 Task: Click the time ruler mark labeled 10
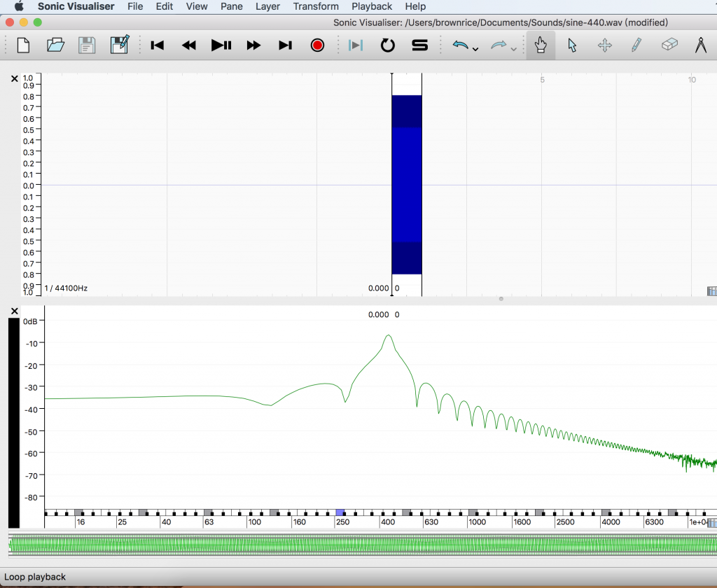[x=692, y=80]
